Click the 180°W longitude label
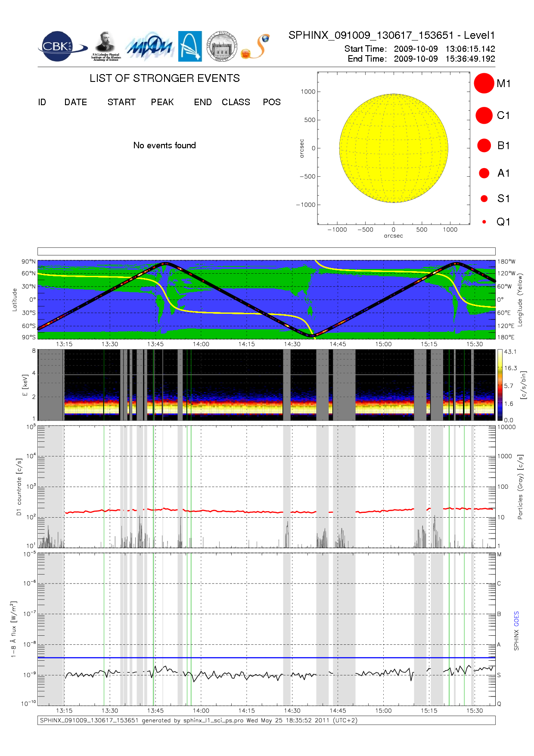534x756 pixels. 506,262
